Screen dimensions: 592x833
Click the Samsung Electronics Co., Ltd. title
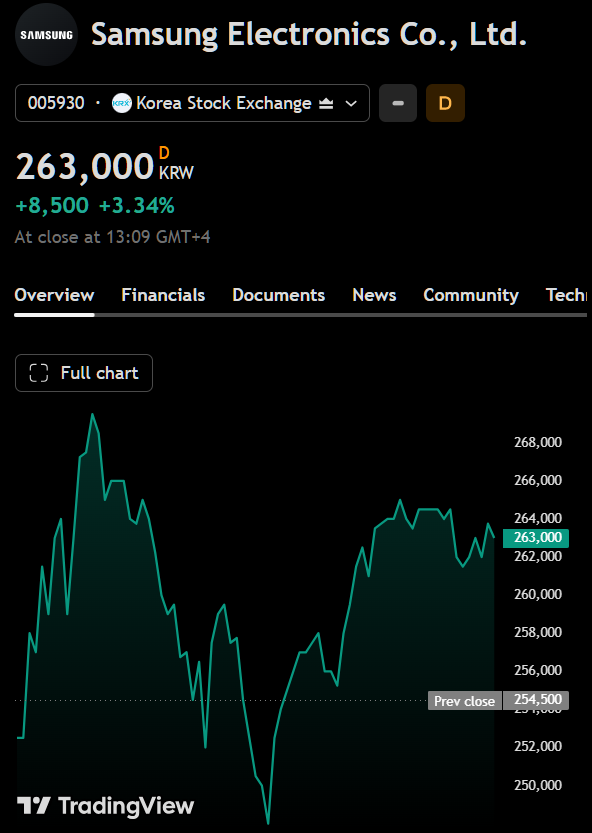pyautogui.click(x=309, y=35)
